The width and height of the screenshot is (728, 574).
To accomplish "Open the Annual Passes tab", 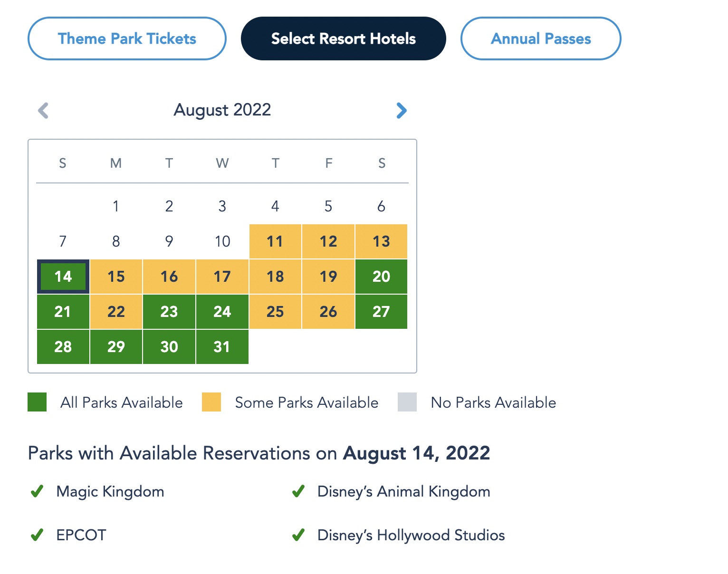I will click(541, 38).
